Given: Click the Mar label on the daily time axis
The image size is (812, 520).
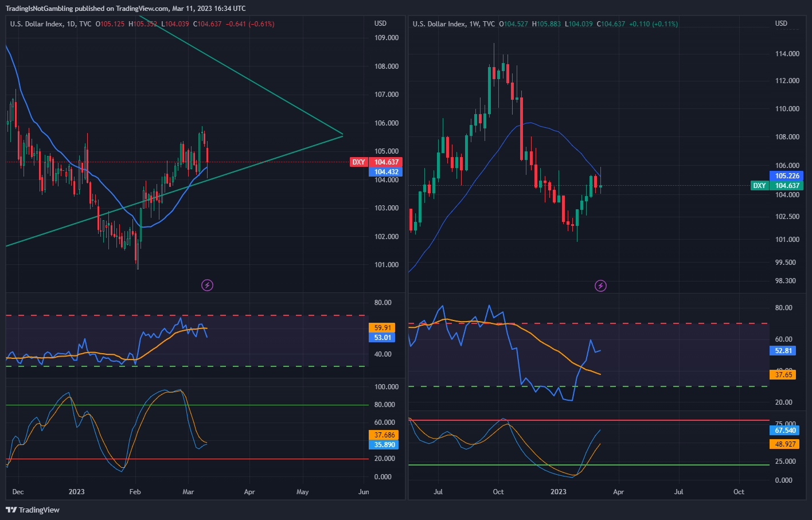Looking at the screenshot, I should 188,492.
